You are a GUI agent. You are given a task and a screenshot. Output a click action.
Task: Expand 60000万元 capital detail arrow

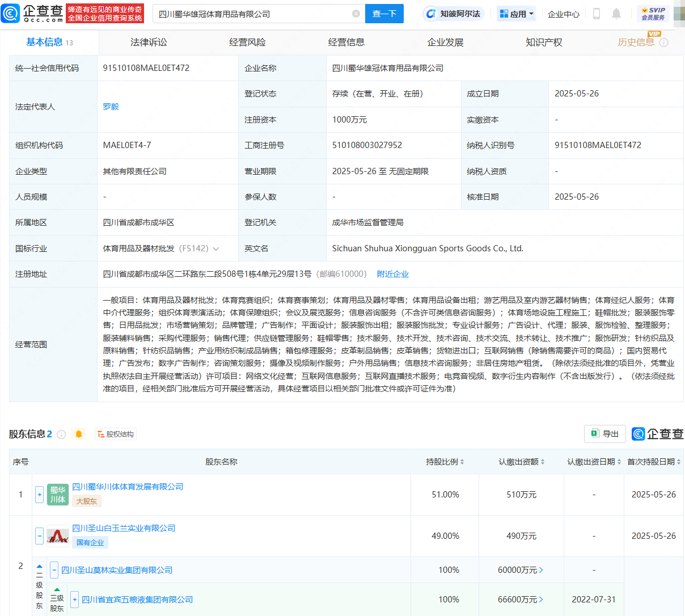pyautogui.click(x=541, y=569)
